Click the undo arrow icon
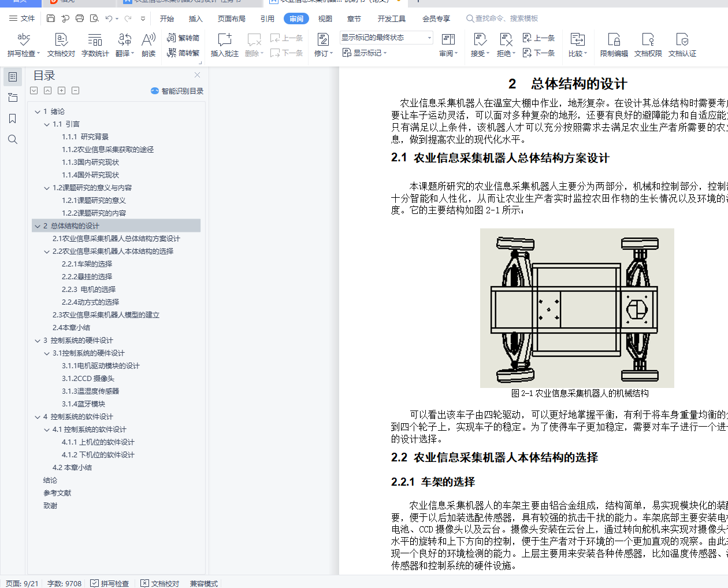The image size is (728, 588). click(x=109, y=19)
